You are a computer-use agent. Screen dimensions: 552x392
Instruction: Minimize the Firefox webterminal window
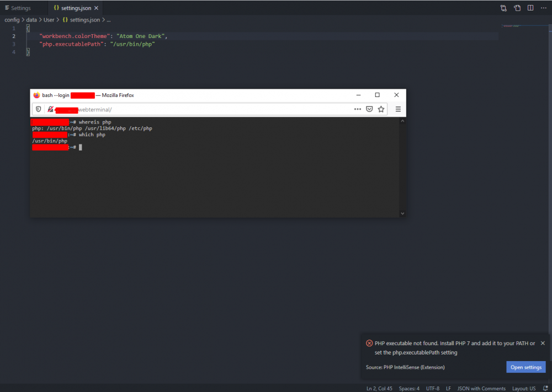tap(358, 95)
